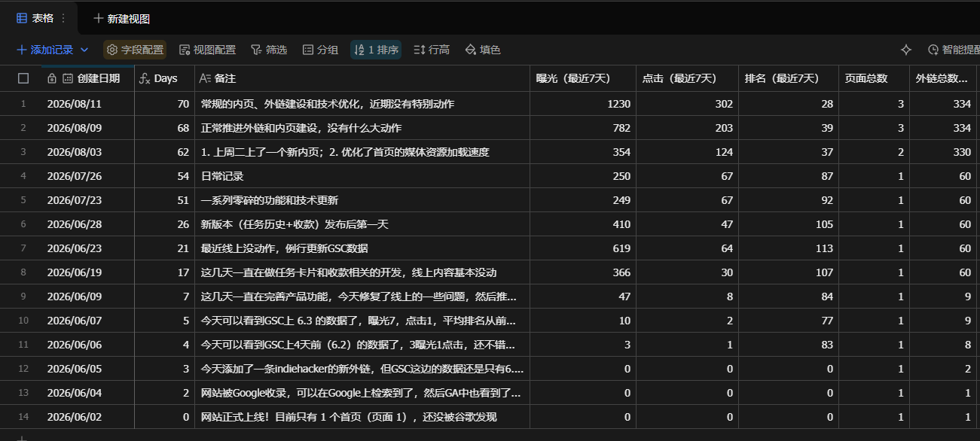This screenshot has width=980, height=441.
Task: Click row number 14
Action: [23, 417]
